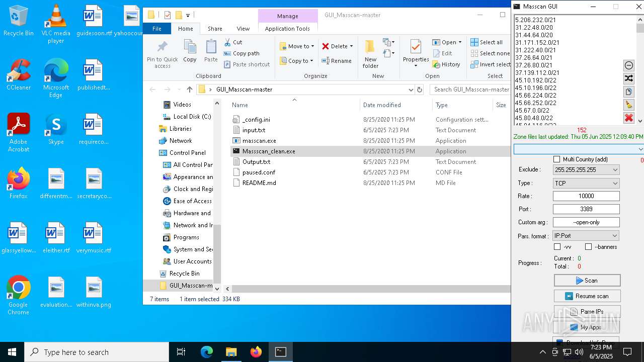This screenshot has height=362, width=644.
Task: Click Firefox icon on the taskbar
Action: point(256,352)
